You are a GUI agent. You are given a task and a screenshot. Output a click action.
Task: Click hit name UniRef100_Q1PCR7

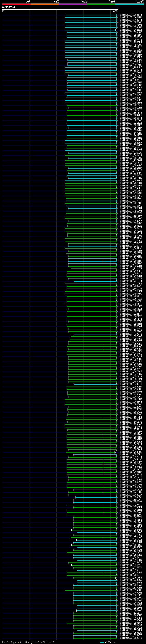tap(131, 58)
